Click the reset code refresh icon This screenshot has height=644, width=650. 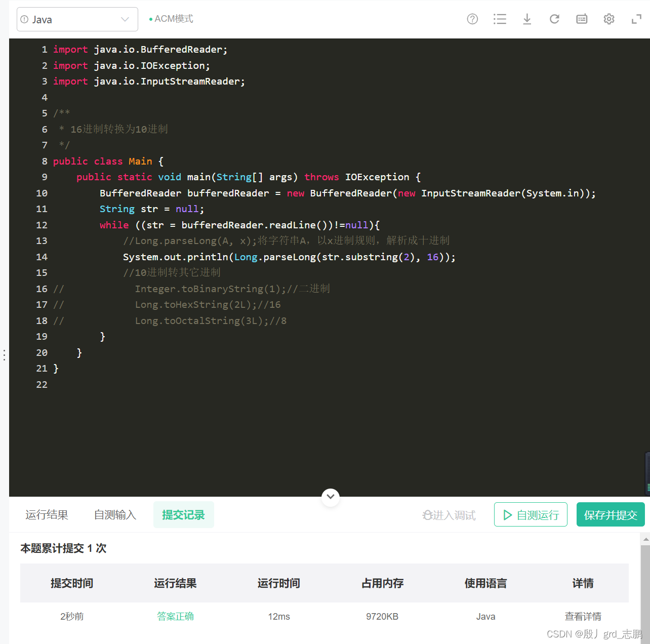click(554, 19)
